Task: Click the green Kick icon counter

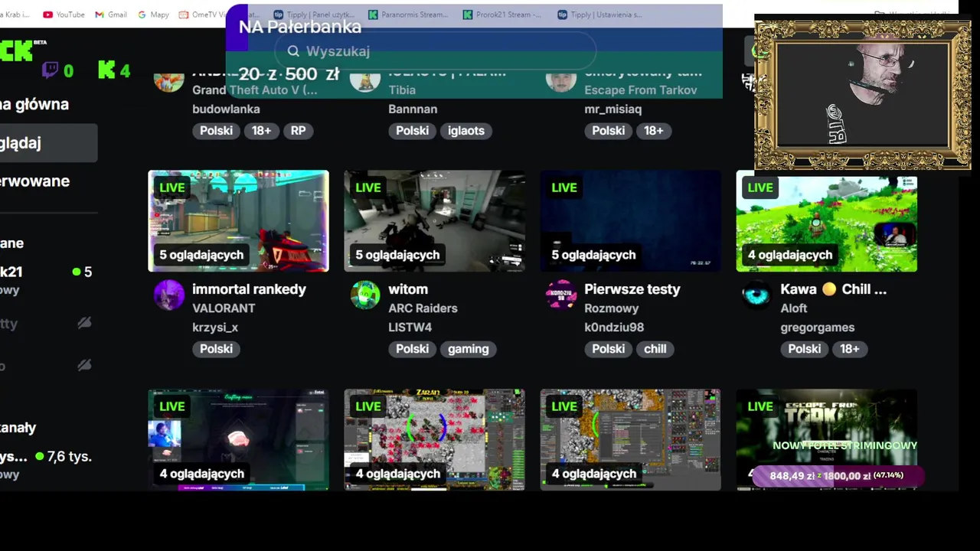Action: click(114, 71)
